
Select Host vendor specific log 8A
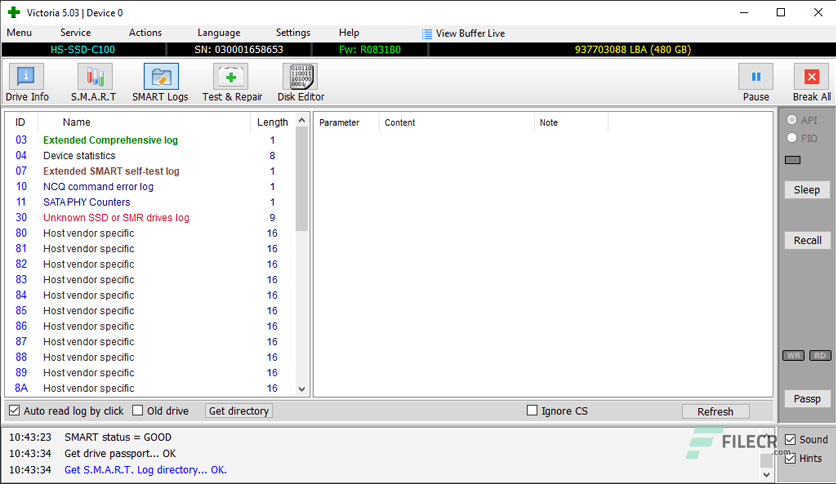pos(150,388)
